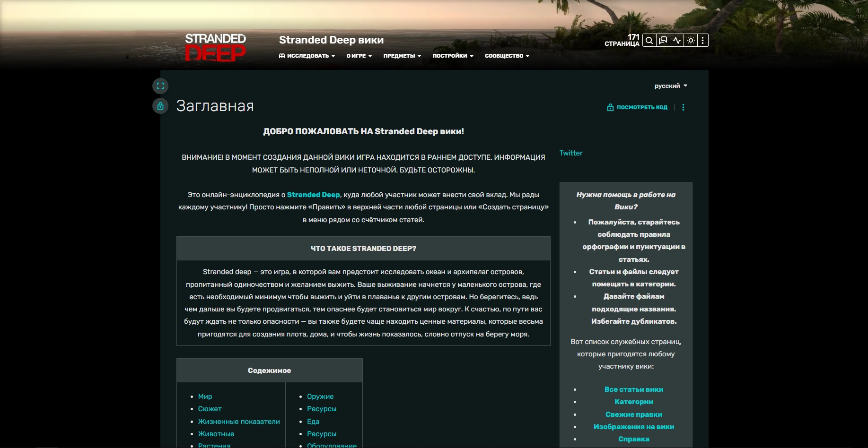Click the 171 СТРАНИЦА page counter
The image size is (868, 448).
click(x=622, y=40)
